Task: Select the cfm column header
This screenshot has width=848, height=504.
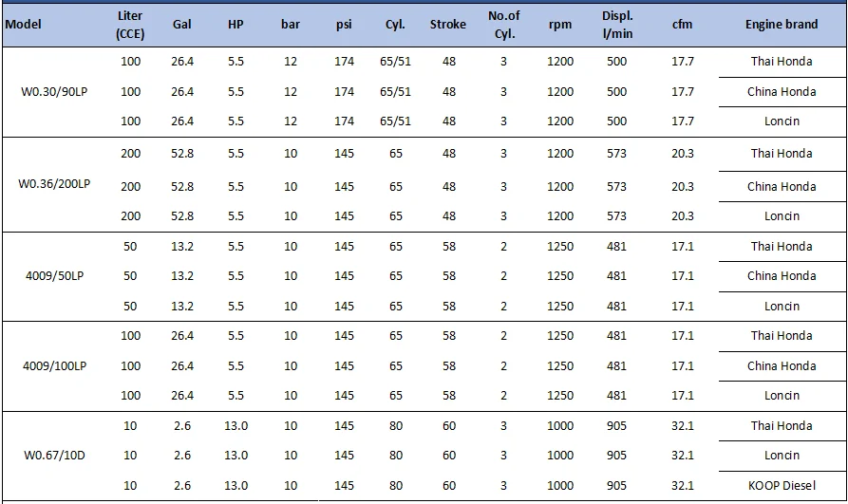Action: [682, 25]
